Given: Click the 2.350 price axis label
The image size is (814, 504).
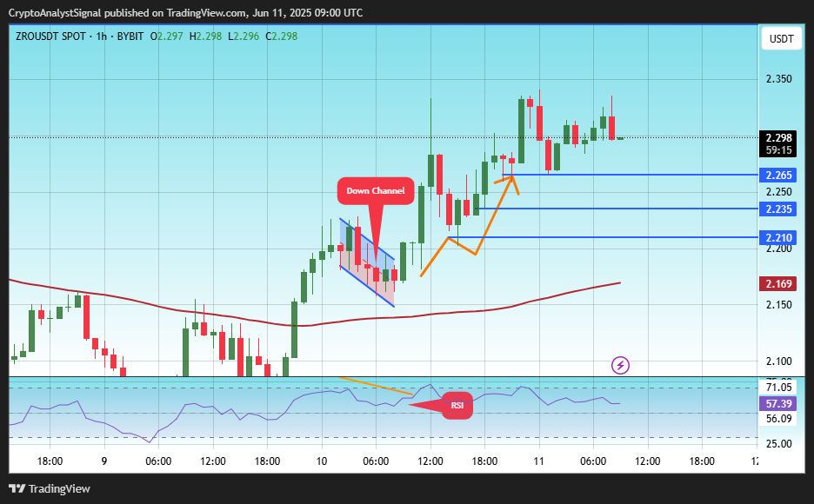Looking at the screenshot, I should coord(778,79).
